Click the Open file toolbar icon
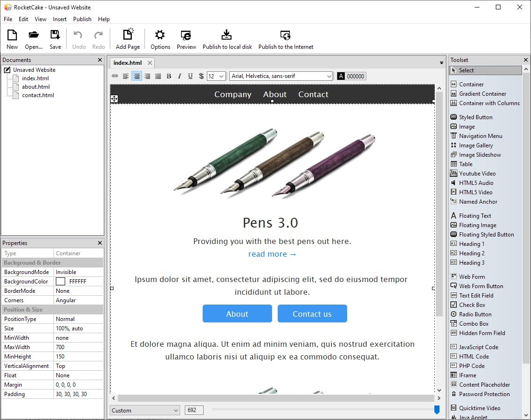The width and height of the screenshot is (531, 420). coord(33,35)
